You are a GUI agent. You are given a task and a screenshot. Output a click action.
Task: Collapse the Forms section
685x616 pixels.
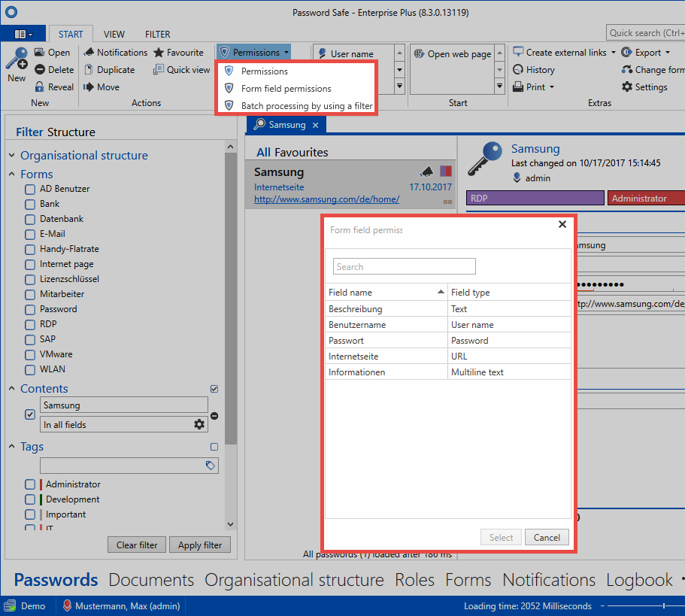[12, 174]
